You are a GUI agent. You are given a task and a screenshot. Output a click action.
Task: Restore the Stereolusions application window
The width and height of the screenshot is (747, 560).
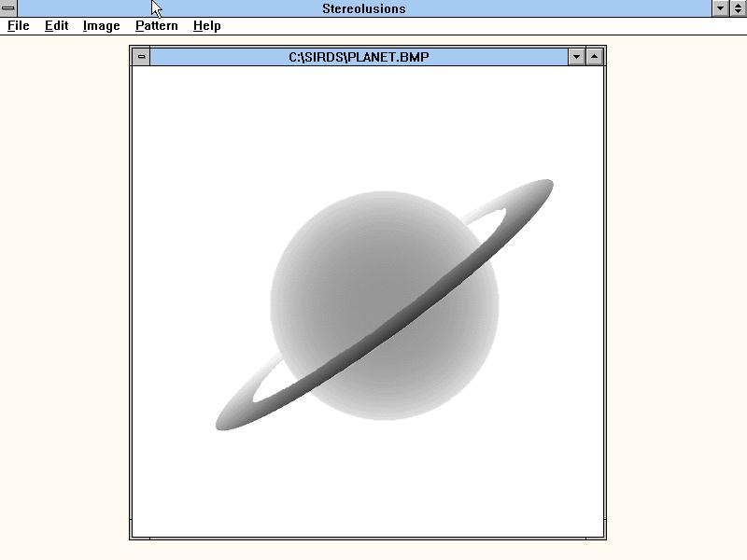pos(738,8)
